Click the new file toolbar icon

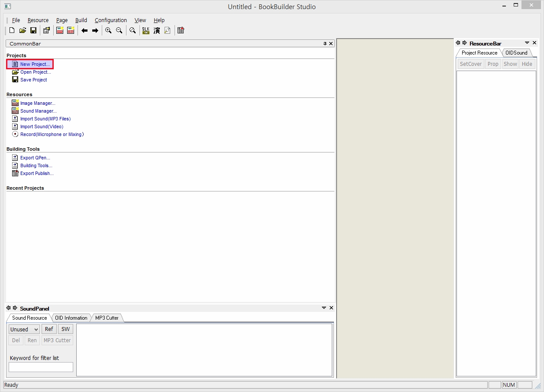(x=12, y=30)
